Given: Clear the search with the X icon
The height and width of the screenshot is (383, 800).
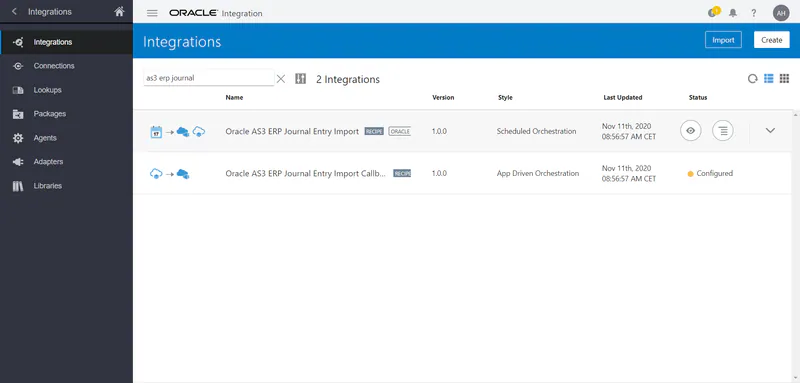Looking at the screenshot, I should pyautogui.click(x=281, y=79).
